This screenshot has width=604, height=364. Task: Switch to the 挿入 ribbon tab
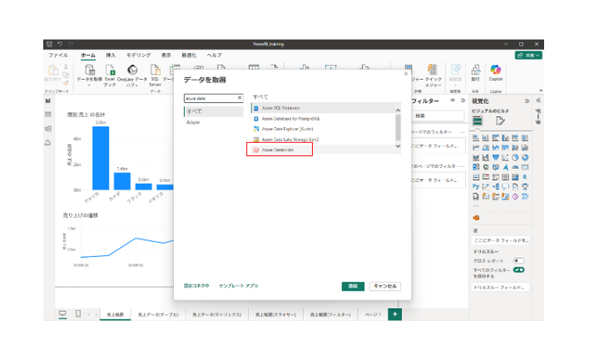pyautogui.click(x=111, y=56)
